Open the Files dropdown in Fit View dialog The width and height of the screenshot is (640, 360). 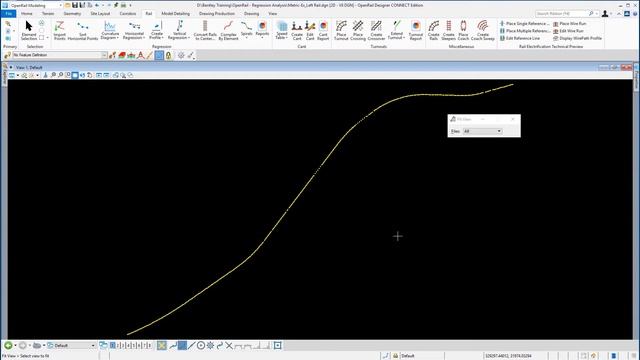[482, 131]
